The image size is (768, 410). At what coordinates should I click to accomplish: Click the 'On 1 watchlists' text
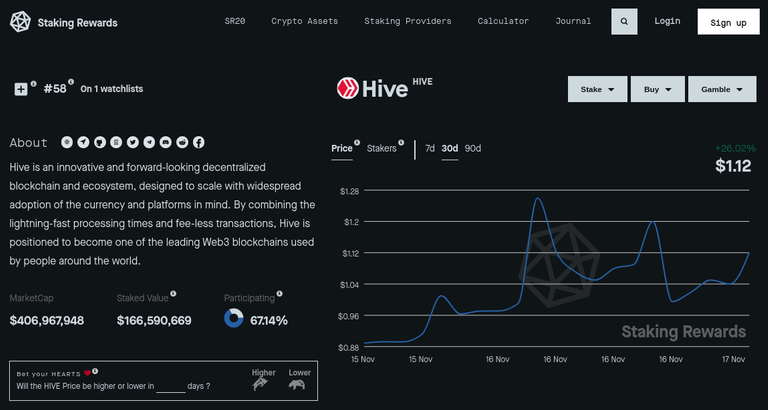[112, 89]
